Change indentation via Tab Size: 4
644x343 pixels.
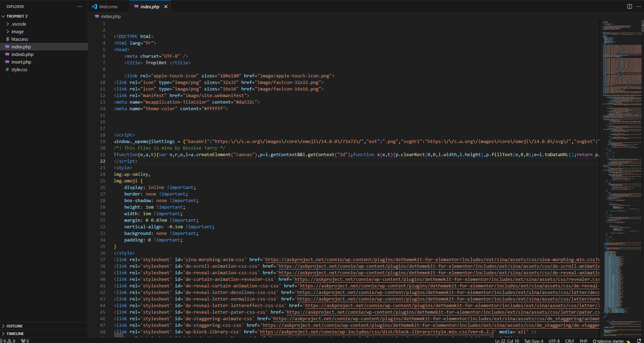point(533,341)
